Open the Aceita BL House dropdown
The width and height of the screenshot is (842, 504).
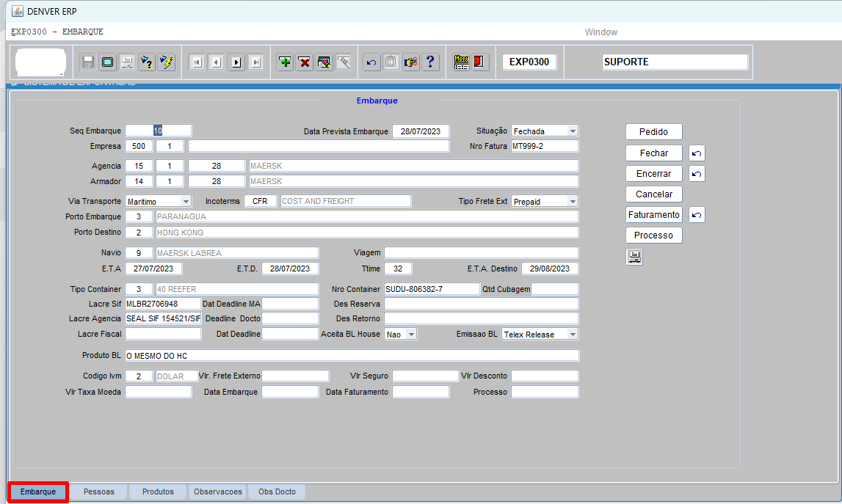411,335
